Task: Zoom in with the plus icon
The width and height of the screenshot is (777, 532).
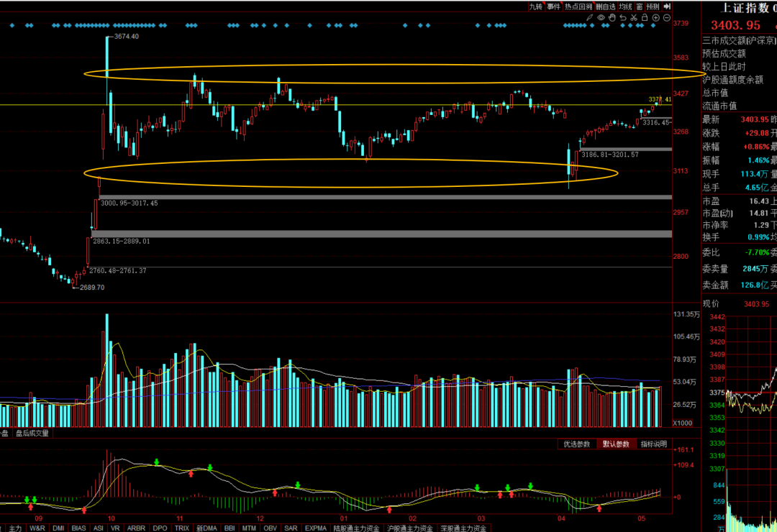Action: (656, 17)
